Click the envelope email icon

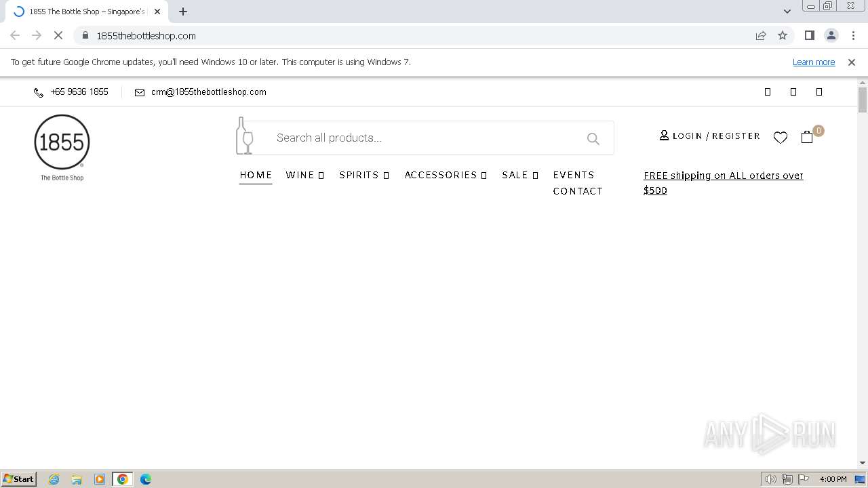(x=140, y=93)
